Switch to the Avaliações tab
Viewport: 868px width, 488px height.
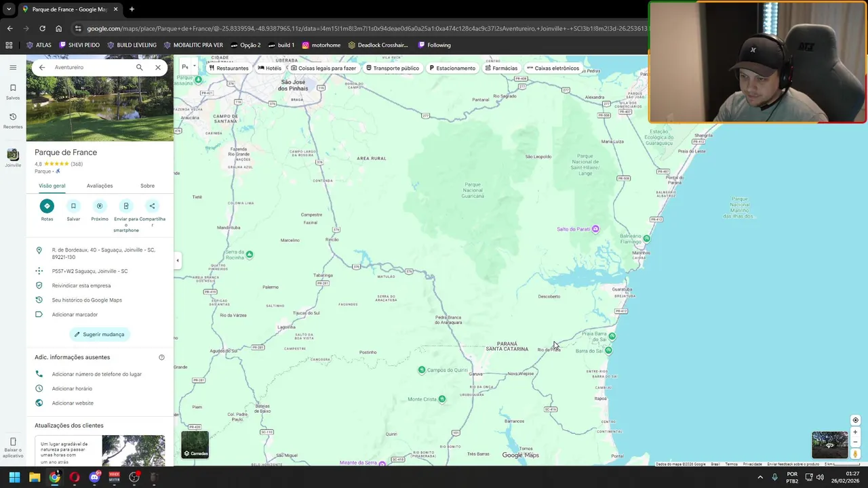[x=100, y=186]
